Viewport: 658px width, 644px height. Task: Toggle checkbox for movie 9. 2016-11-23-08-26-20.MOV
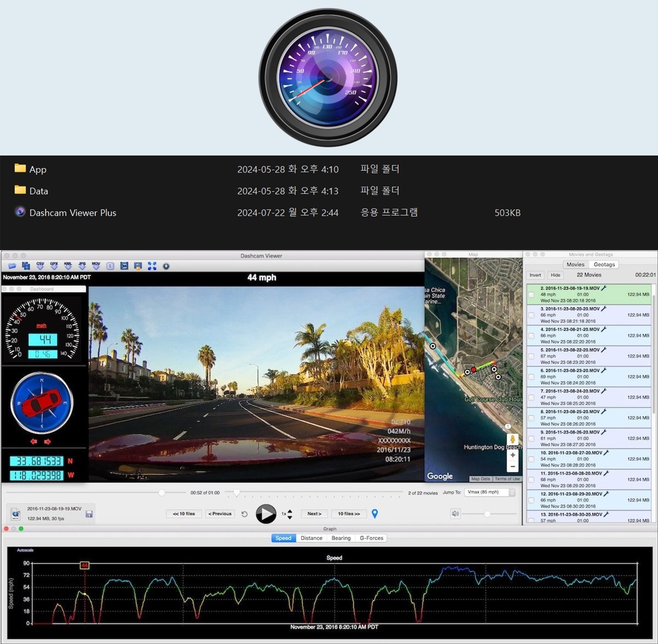531,439
